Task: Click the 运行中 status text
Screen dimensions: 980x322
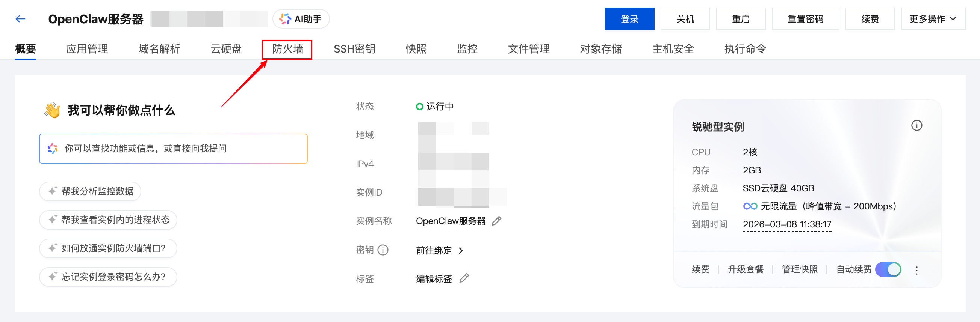Action: point(440,107)
